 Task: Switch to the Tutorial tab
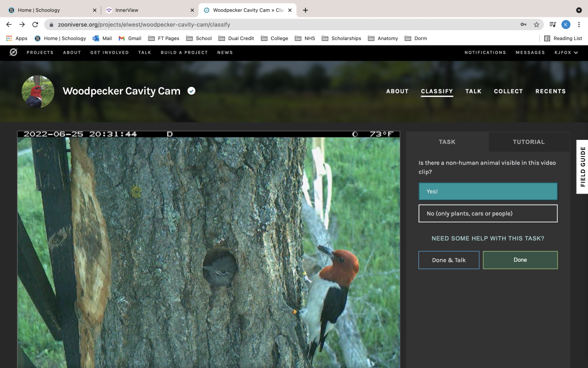(529, 142)
